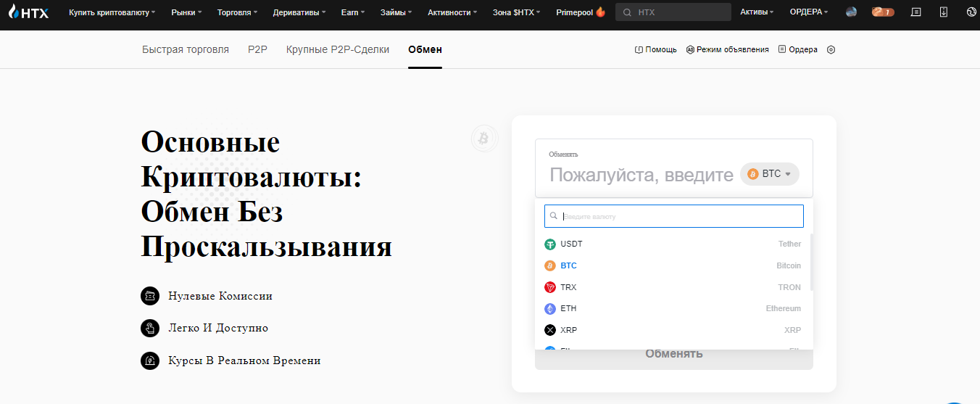
Task: Choose TRX from currency list
Action: [x=674, y=287]
